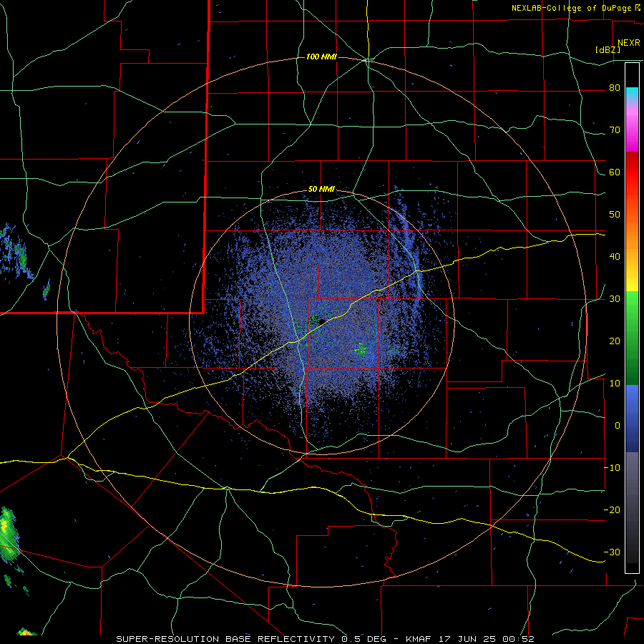The height and width of the screenshot is (644, 644).
Task: Click the 30 value on dBZ scale
Action: point(615,299)
